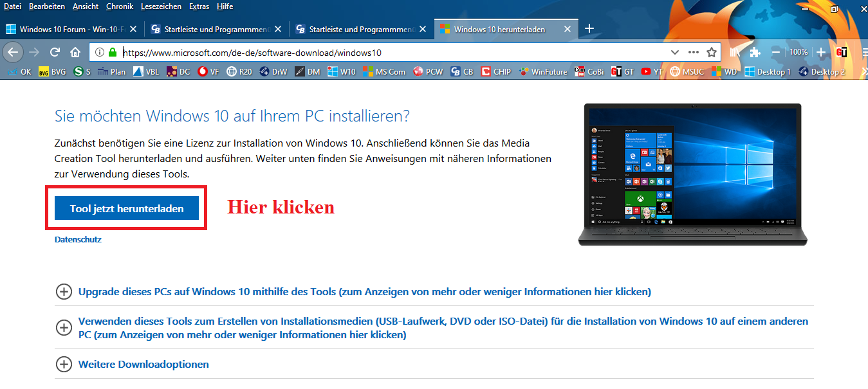Open the Firefox home page
868x389 pixels.
pos(75,52)
